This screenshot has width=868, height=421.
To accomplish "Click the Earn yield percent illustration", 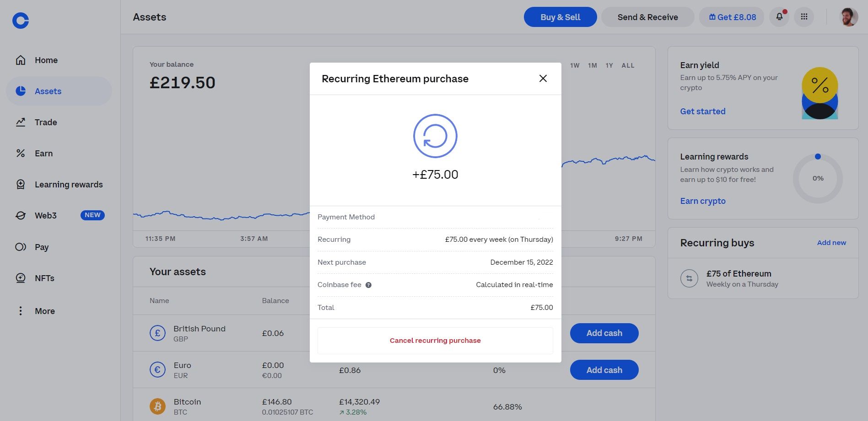I will pyautogui.click(x=819, y=93).
